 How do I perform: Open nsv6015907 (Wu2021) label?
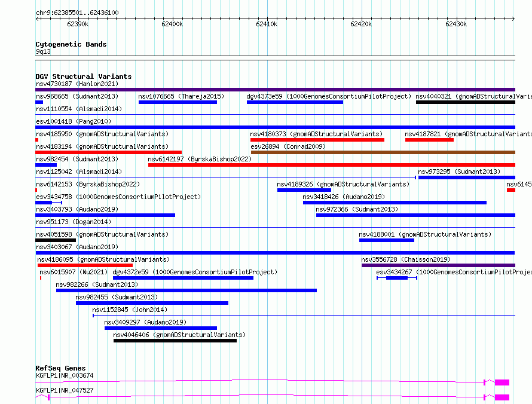click(x=74, y=272)
